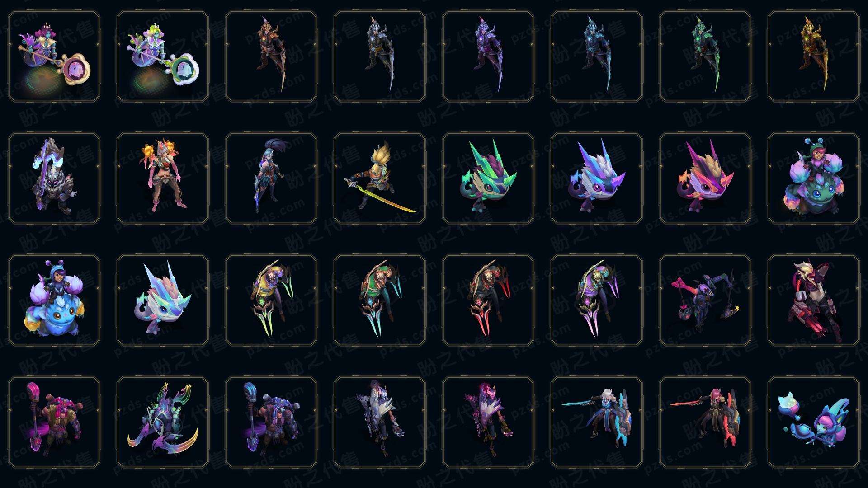Select the fox-masked girl with orange tails
Screen dimensions: 868x488
tap(163, 178)
